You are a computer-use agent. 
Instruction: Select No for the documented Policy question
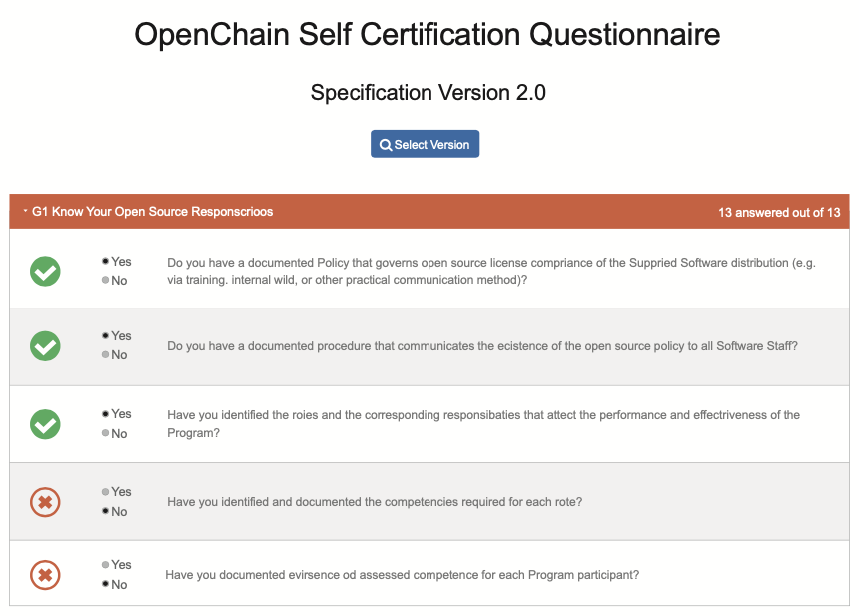coord(106,280)
